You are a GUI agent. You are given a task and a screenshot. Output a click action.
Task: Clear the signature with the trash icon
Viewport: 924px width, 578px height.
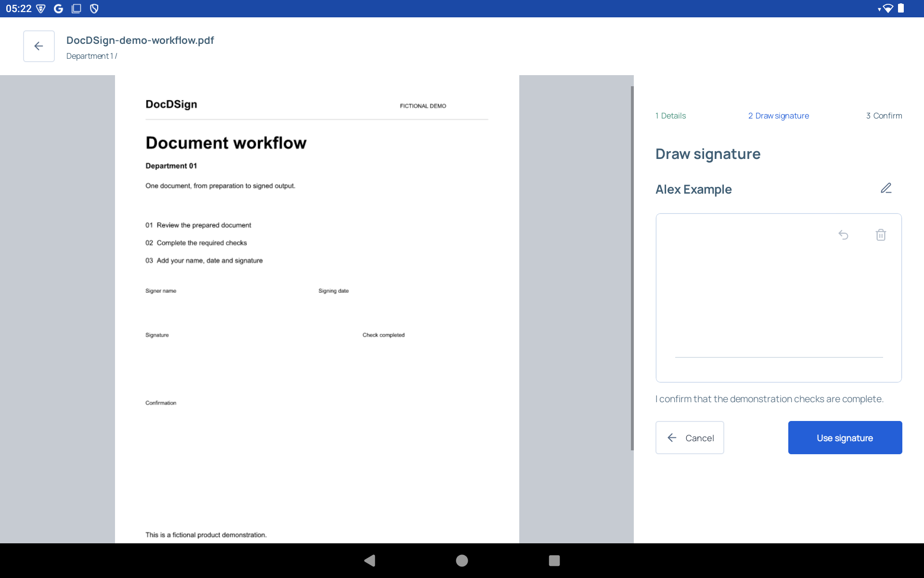point(881,235)
